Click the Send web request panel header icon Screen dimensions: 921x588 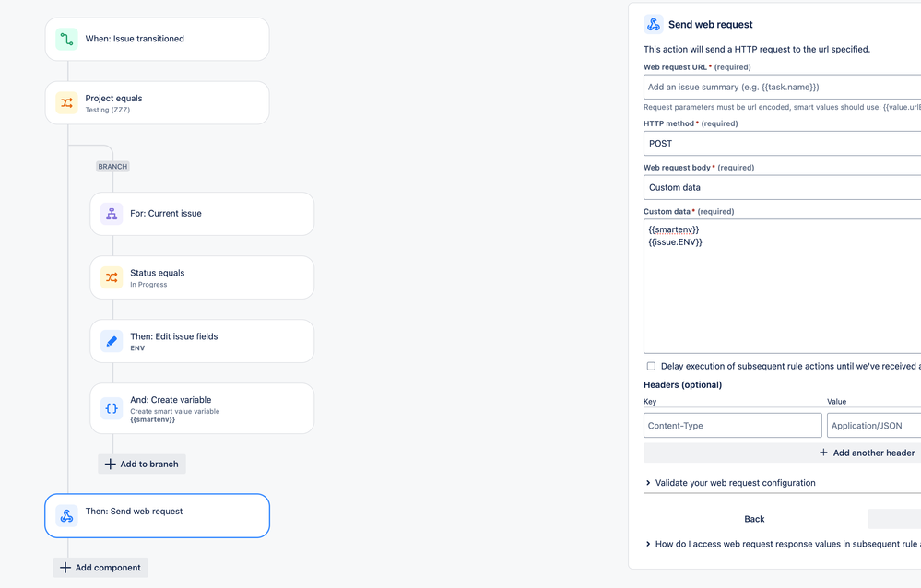coord(655,24)
